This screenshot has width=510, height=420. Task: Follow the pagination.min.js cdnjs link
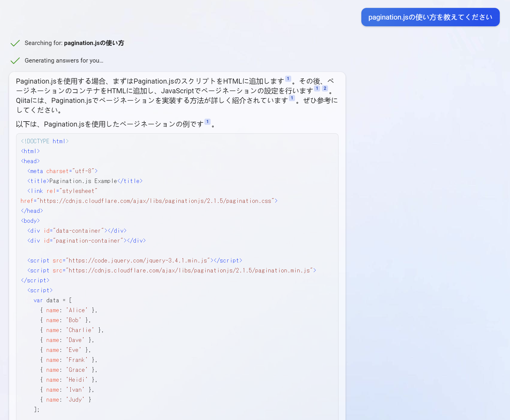coord(188,270)
